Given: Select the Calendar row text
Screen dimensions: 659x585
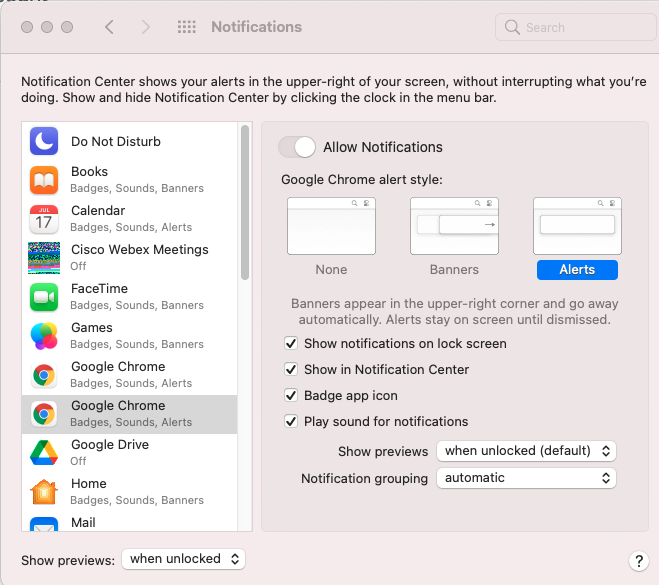Looking at the screenshot, I should (x=131, y=219).
